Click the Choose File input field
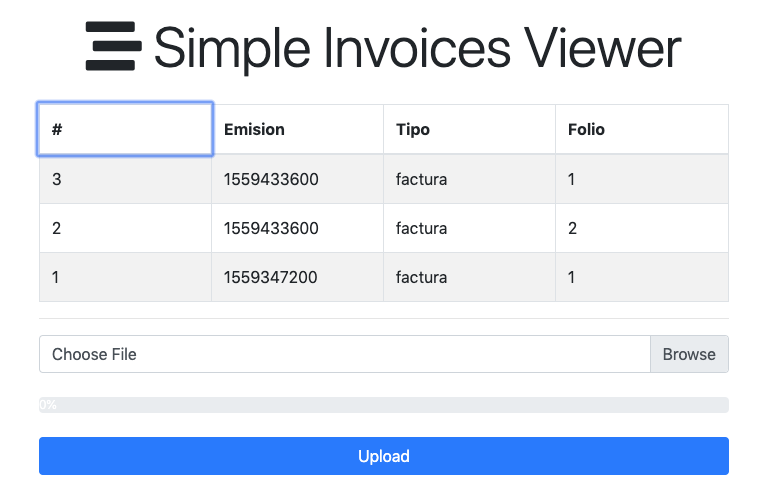The width and height of the screenshot is (765, 502). pyautogui.click(x=345, y=354)
